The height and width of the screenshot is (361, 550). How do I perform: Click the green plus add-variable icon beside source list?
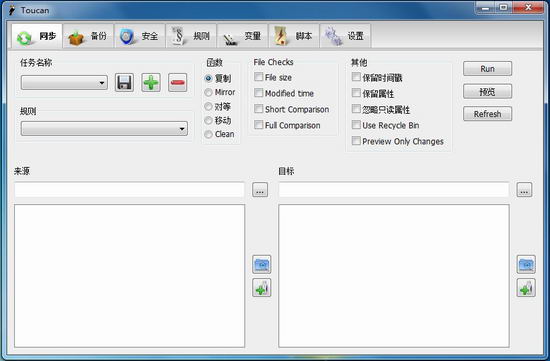[x=262, y=288]
